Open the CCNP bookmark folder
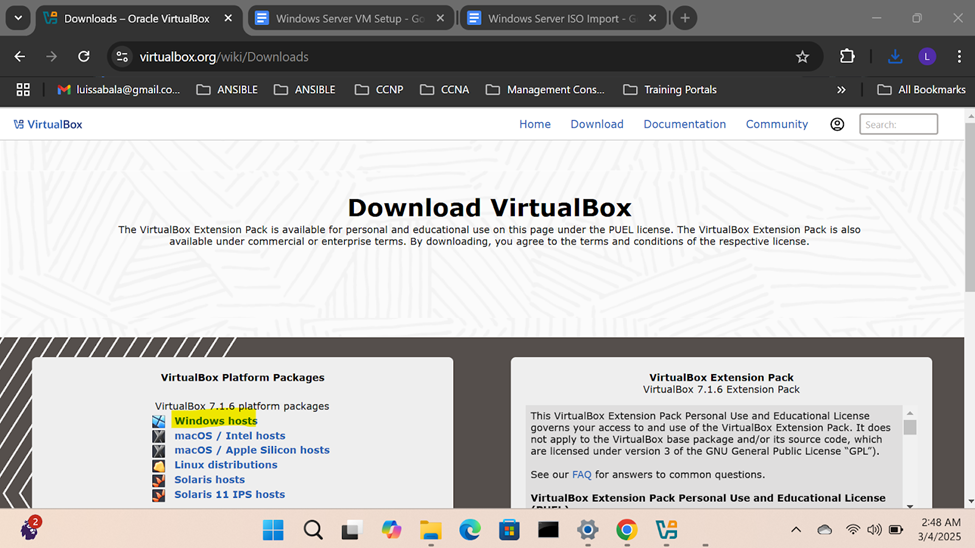 379,90
